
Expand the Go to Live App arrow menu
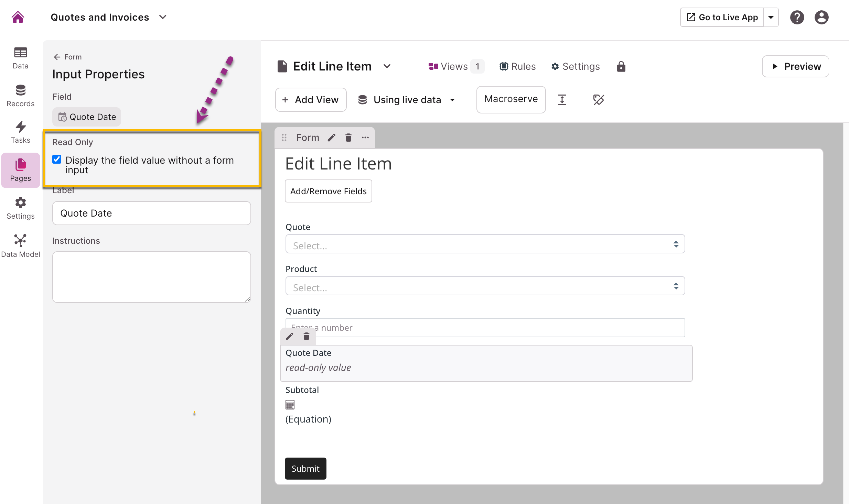[x=771, y=17]
